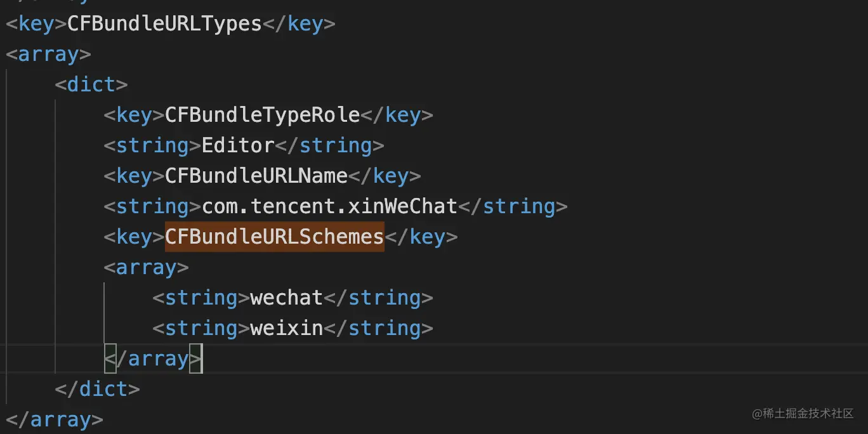Click the inner closing array tag on the cursor line
This screenshot has height=434, width=868.
coord(153,359)
